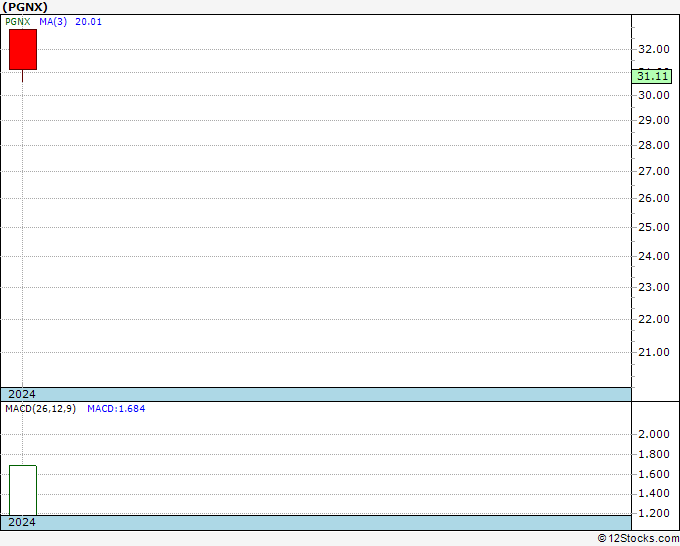This screenshot has height=546, width=680.
Task: Click the 23.00 price axis label
Action: pyautogui.click(x=654, y=287)
